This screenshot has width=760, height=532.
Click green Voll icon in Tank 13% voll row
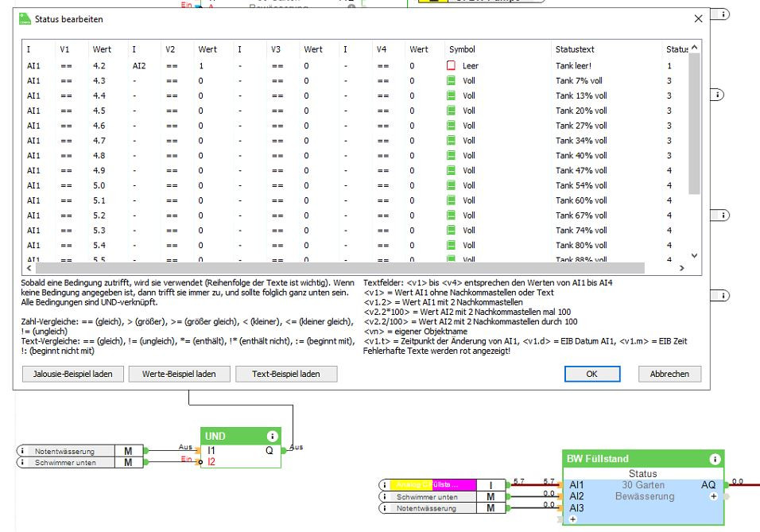pyautogui.click(x=451, y=95)
